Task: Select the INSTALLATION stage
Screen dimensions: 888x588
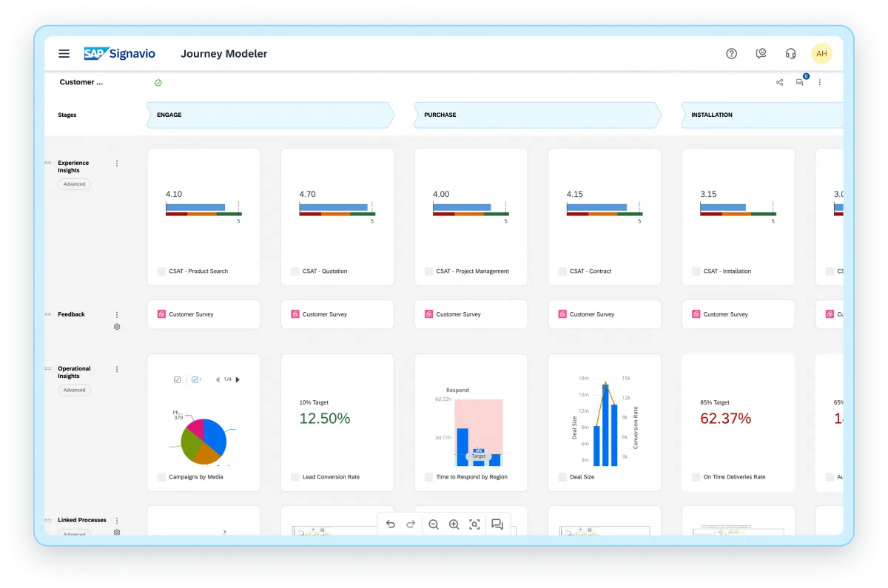Action: pyautogui.click(x=762, y=115)
